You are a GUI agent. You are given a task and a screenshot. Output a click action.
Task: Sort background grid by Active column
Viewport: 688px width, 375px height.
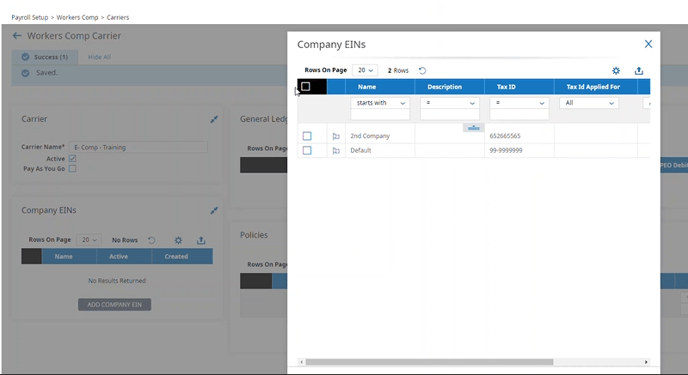118,257
